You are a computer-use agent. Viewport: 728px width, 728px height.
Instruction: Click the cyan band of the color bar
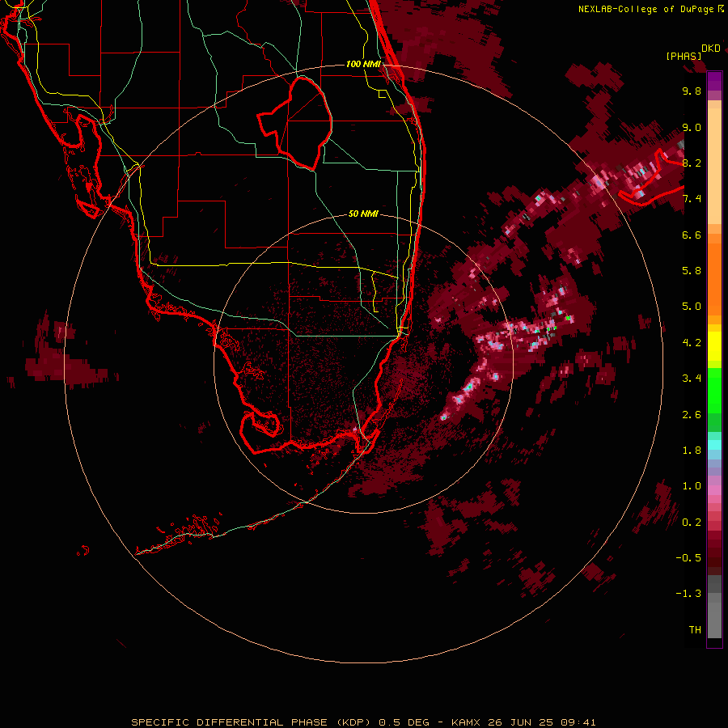pos(714,445)
